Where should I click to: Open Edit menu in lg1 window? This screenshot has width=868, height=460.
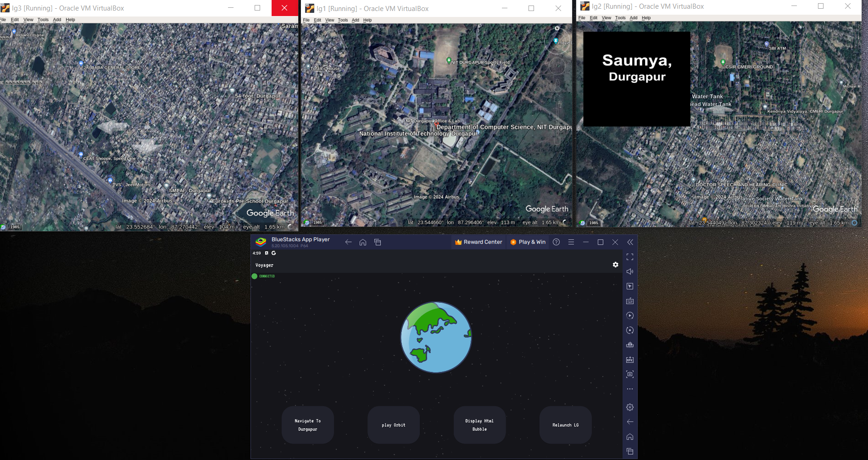[317, 20]
